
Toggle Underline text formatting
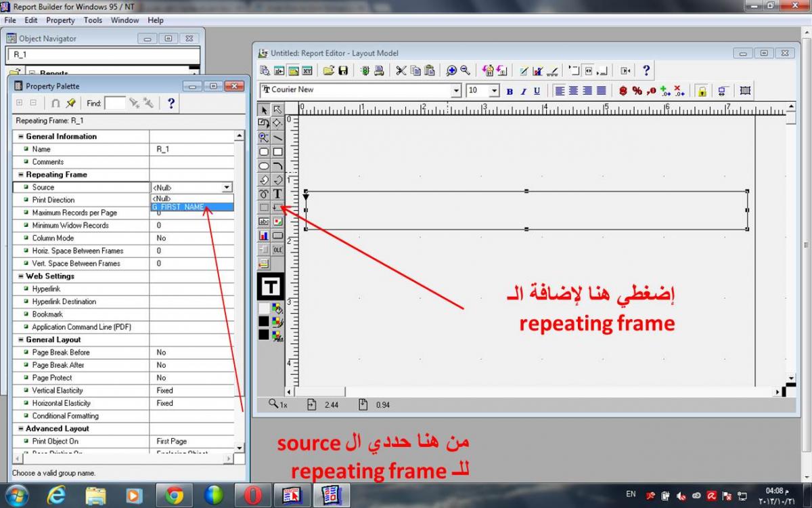click(x=537, y=91)
